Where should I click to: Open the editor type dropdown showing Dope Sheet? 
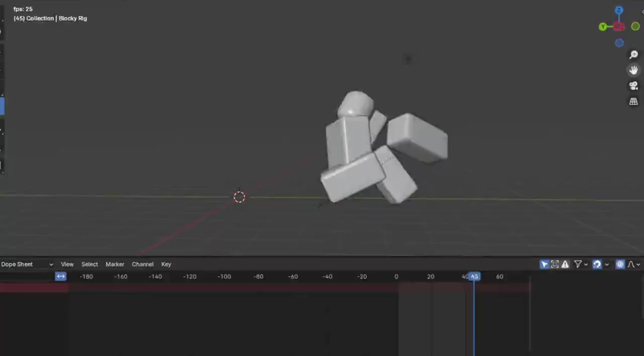pos(27,264)
